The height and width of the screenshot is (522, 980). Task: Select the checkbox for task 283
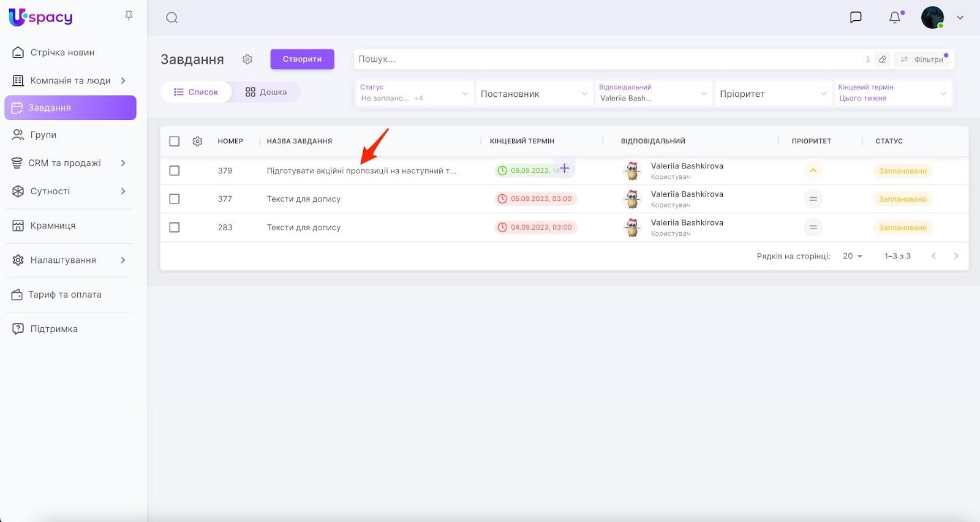[175, 227]
